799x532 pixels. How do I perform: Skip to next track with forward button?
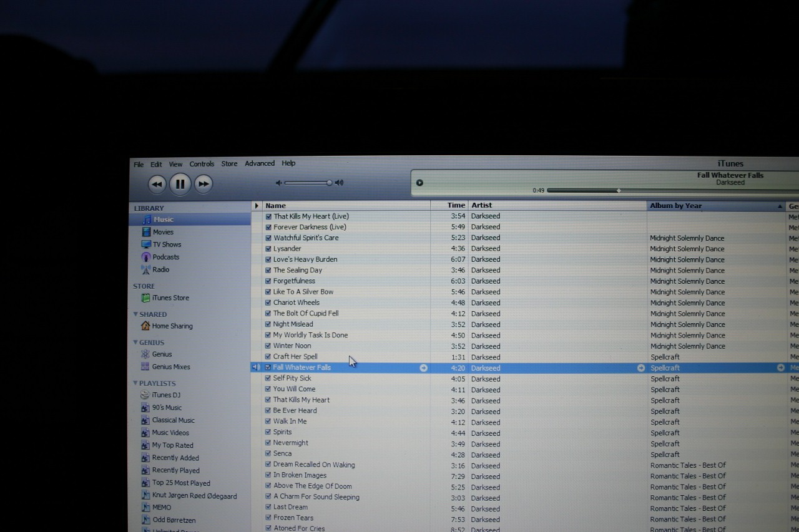pyautogui.click(x=203, y=184)
